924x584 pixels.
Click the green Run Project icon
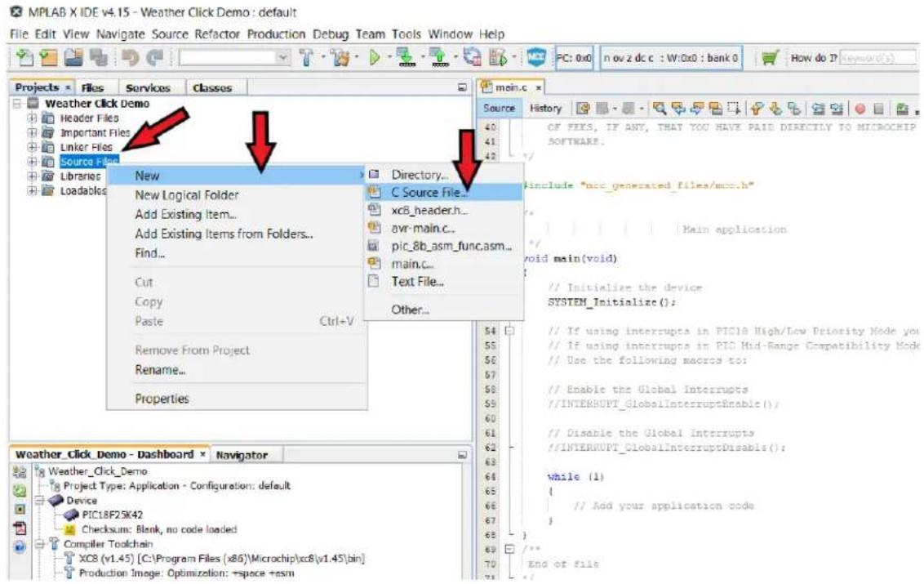coord(374,58)
